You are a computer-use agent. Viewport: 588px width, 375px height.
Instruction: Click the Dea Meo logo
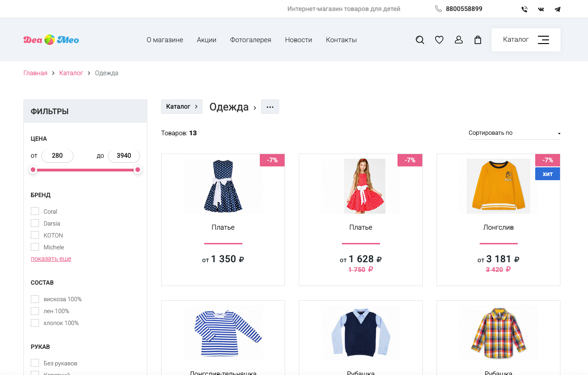[x=51, y=40]
